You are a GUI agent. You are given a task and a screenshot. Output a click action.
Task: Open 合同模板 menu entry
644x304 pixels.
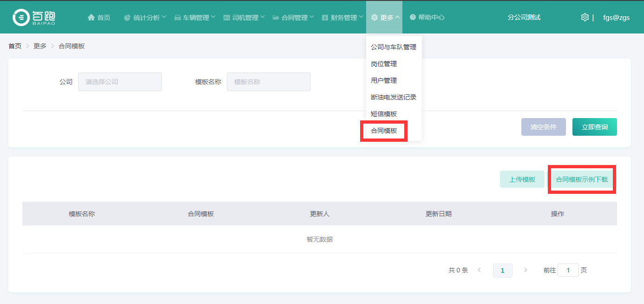coord(384,131)
